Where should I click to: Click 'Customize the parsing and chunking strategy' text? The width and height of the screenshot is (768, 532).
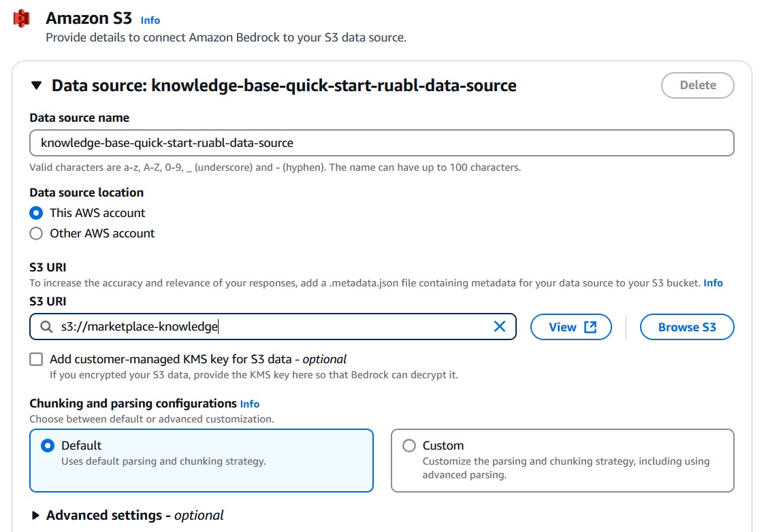pyautogui.click(x=566, y=468)
